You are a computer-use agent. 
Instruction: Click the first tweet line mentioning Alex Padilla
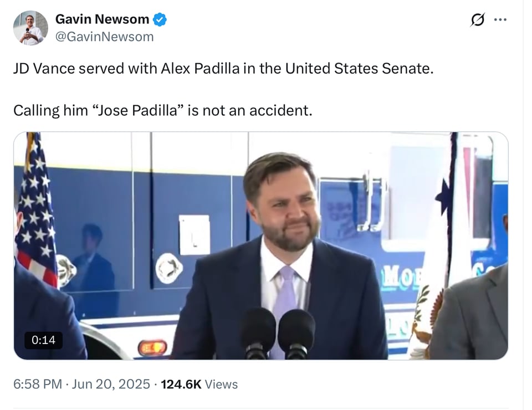223,69
